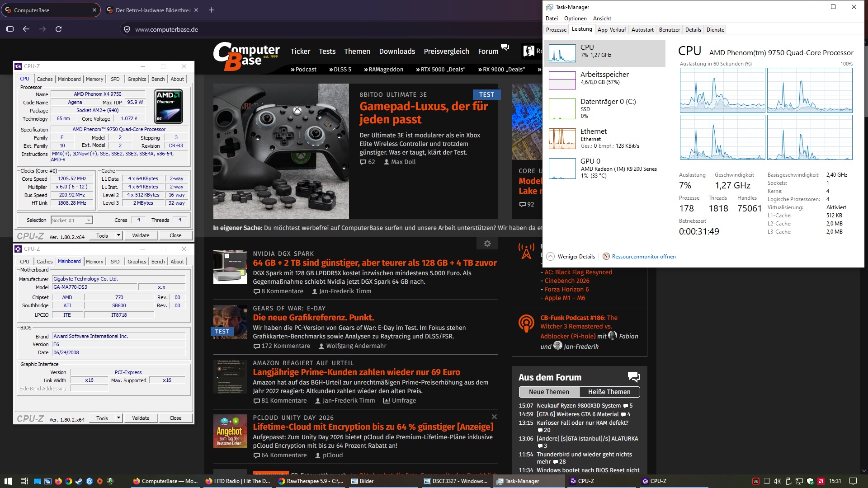Screen dimensions: 868x488
Task: Click Ressourcenmonitor icon in Task-Manager
Action: tap(606, 256)
